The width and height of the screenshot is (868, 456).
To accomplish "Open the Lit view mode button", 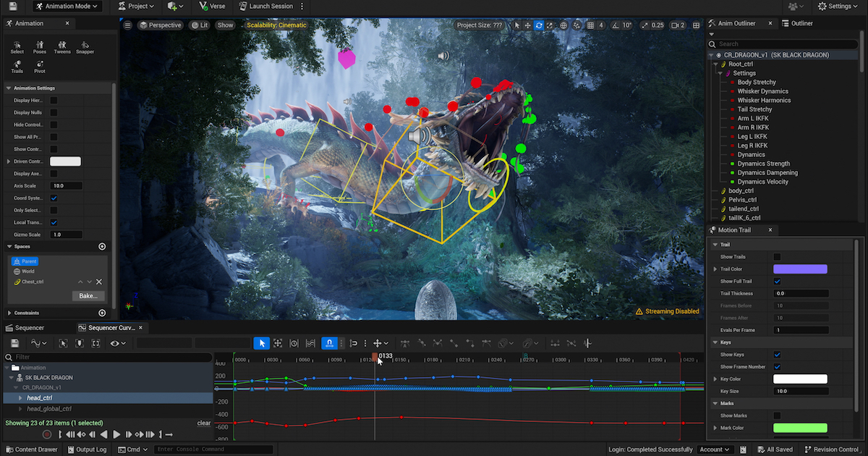I will click(x=199, y=25).
